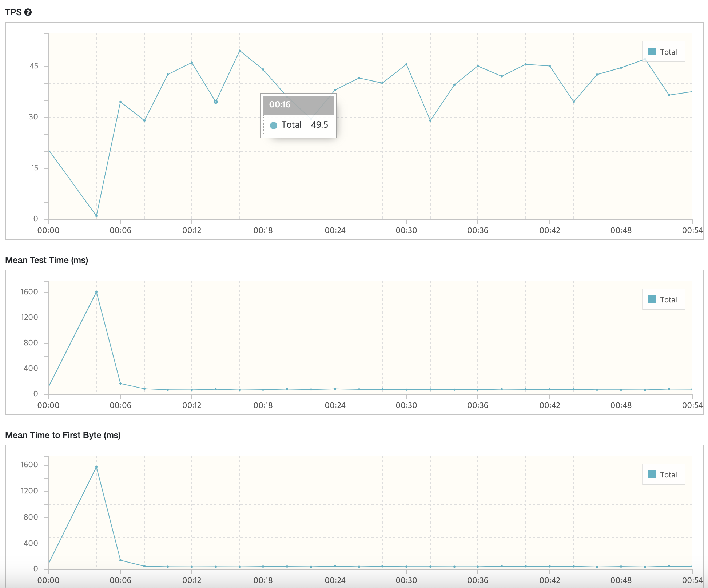Click the highlighted TPS point near 00:14
The height and width of the screenshot is (588, 708).
coord(216,102)
